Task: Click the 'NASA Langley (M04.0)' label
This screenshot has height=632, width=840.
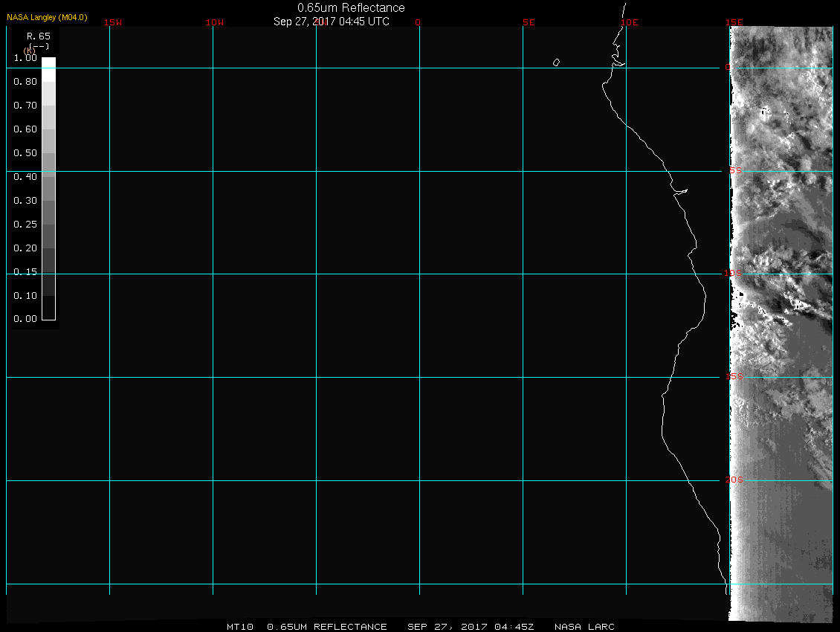Action: click(x=47, y=17)
